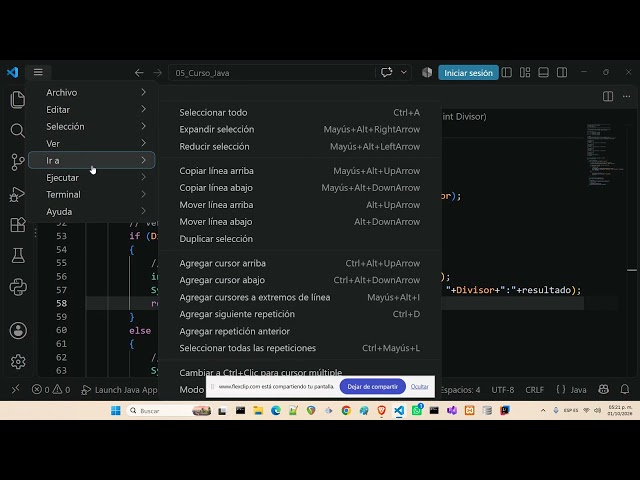The image size is (640, 480).
Task: Open the Source Control view
Action: click(18, 162)
